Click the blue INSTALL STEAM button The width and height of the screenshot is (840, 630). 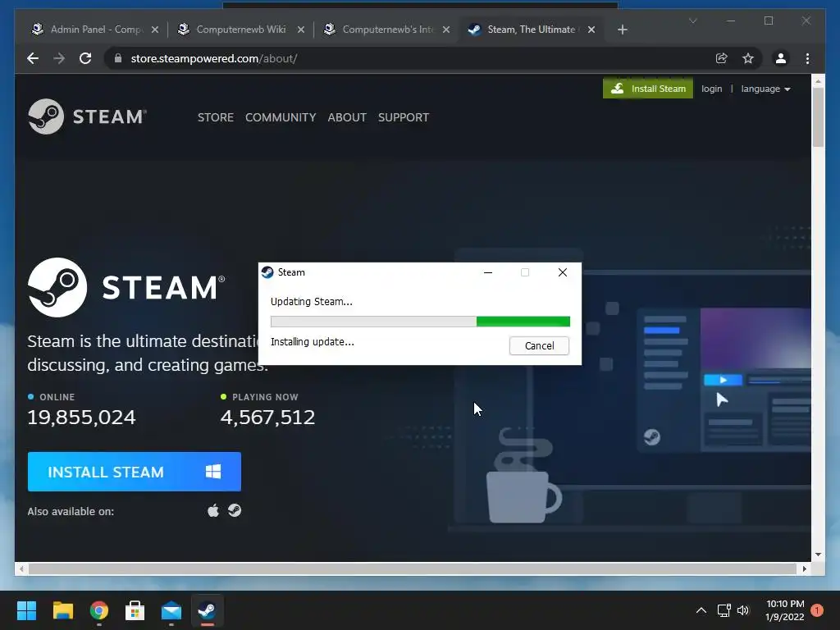click(x=134, y=472)
